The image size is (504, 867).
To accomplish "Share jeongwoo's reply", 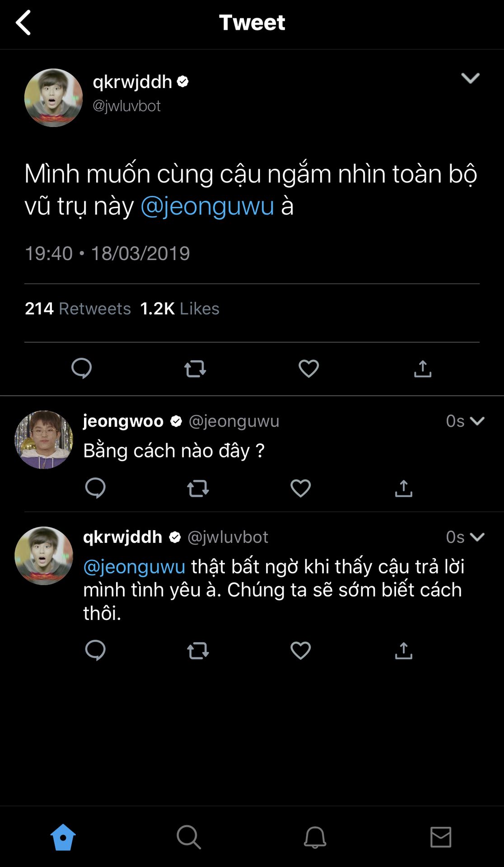I will tap(404, 488).
